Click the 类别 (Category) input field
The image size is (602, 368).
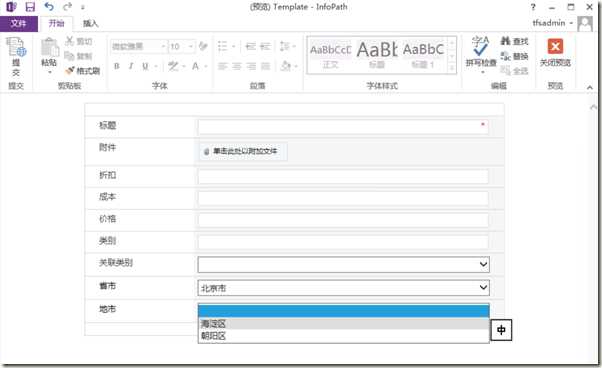[x=343, y=242]
